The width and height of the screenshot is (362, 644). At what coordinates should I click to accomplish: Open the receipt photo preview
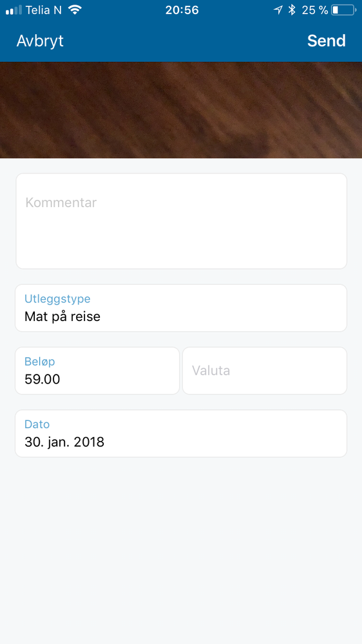[x=181, y=110]
